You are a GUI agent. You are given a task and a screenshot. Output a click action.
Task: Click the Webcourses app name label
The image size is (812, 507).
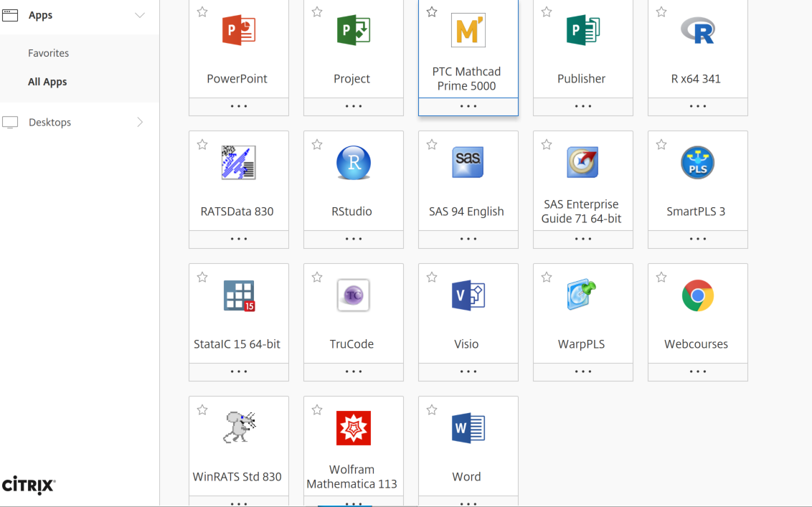coord(696,344)
